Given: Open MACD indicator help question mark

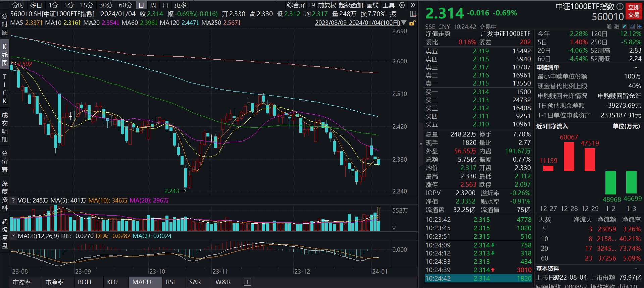Looking at the screenshot, I should (13, 236).
